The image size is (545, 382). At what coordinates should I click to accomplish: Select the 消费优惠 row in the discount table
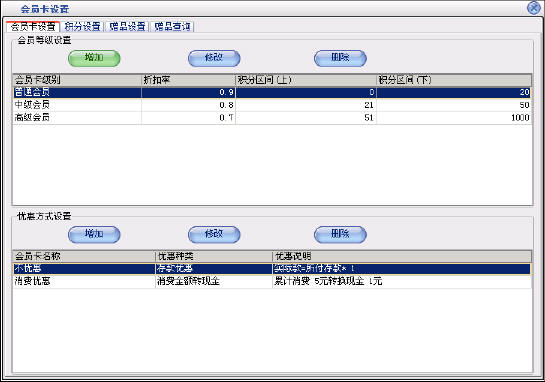pyautogui.click(x=272, y=281)
